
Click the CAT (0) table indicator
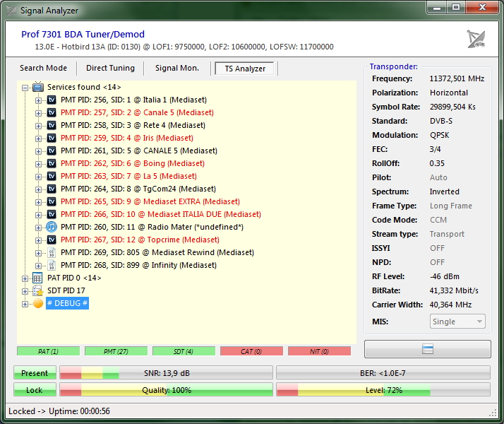(251, 351)
